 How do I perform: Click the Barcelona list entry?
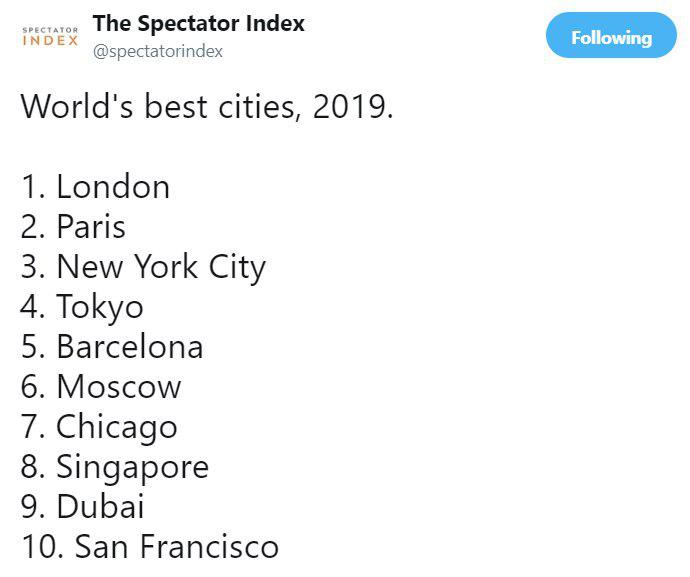click(112, 346)
